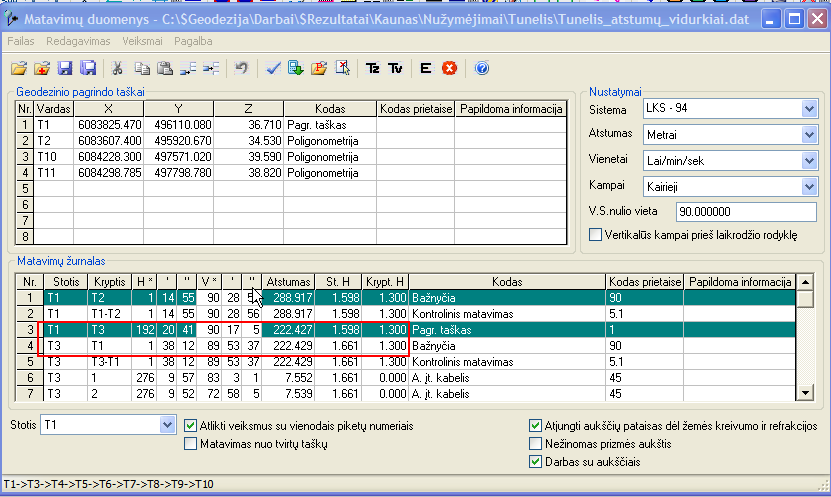Check Nežinomas prizmės aukštis option

535,443
